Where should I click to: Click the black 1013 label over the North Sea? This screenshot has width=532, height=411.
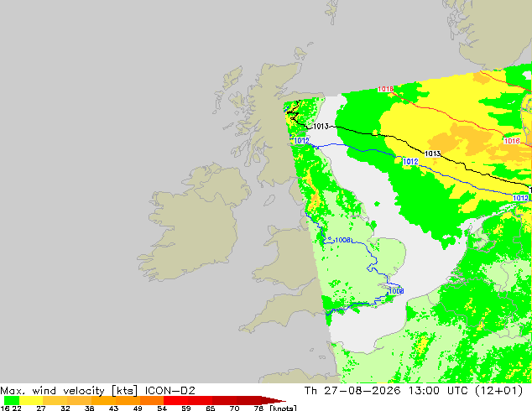coord(433,153)
